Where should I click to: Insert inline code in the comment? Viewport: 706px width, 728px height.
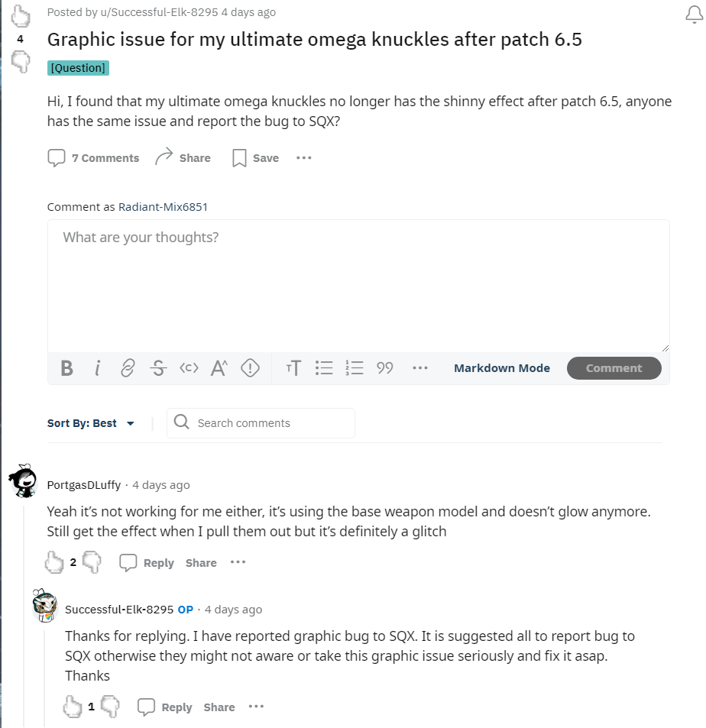pyautogui.click(x=189, y=368)
